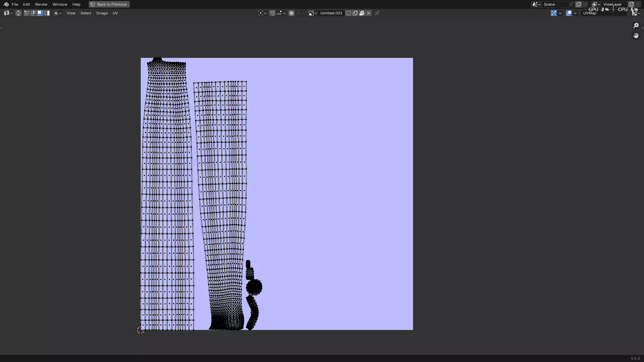Pin the image with the pin icon
644x362 pixels.
(x=377, y=13)
